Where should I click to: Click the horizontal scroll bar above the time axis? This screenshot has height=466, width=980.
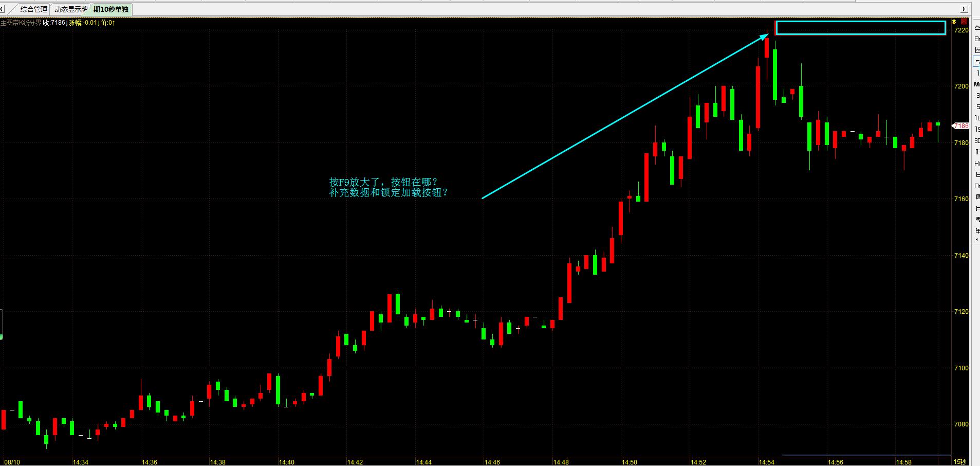[867, 455]
